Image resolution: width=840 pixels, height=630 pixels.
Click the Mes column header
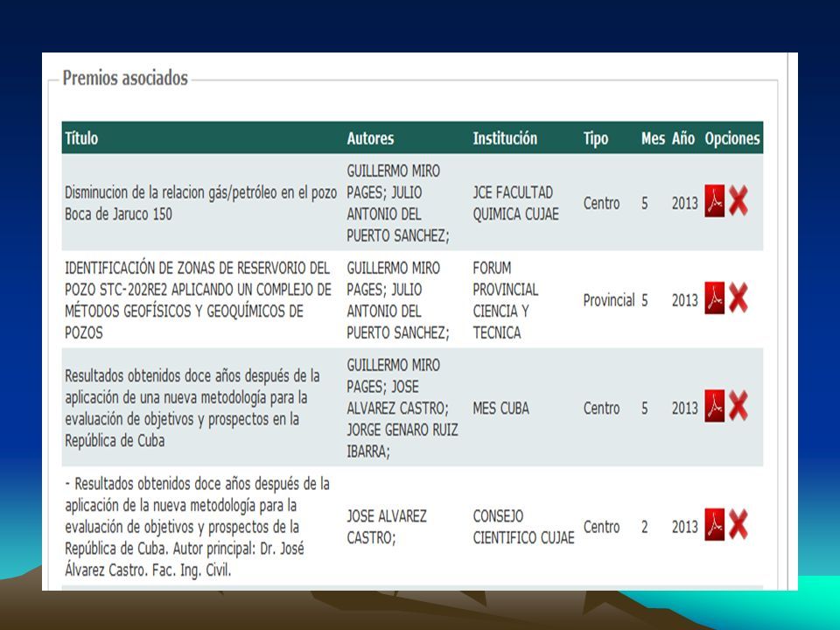click(x=653, y=138)
